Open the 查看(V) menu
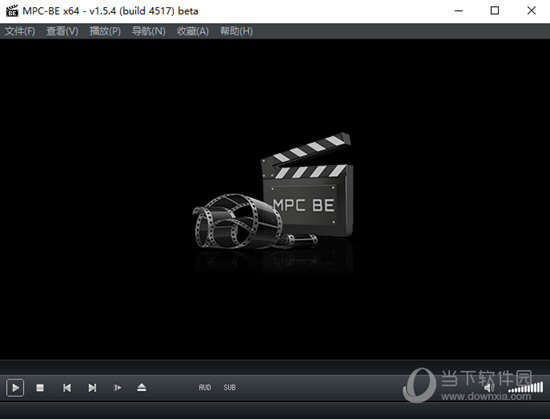The image size is (550, 419). tap(62, 31)
